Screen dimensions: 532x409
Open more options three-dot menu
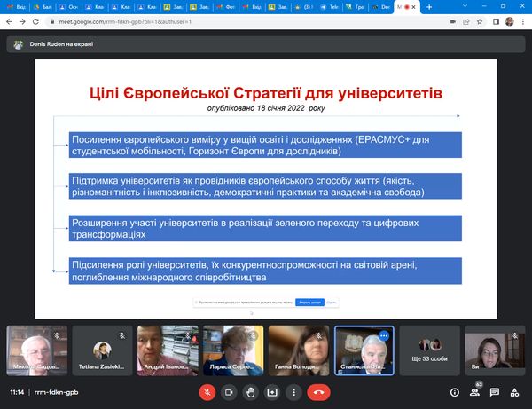tap(294, 391)
